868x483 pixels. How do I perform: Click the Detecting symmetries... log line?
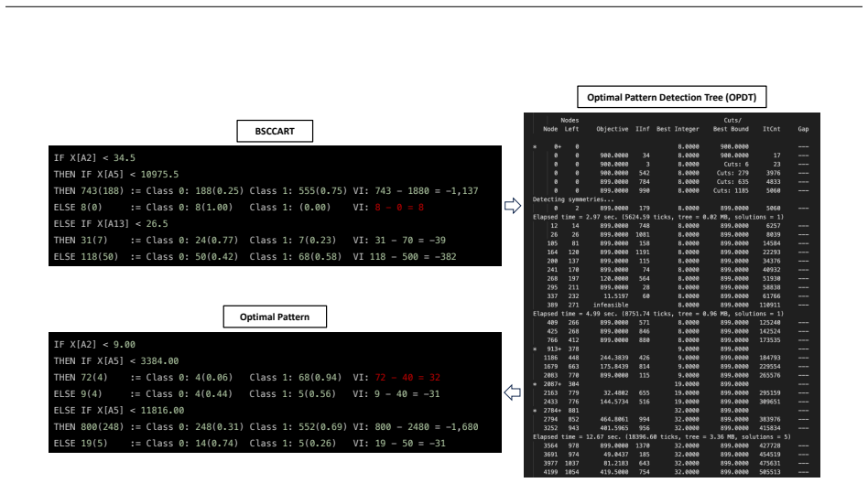(573, 199)
